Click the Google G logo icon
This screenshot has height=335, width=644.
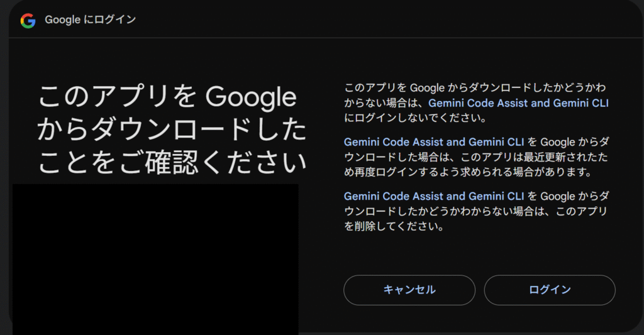(28, 21)
